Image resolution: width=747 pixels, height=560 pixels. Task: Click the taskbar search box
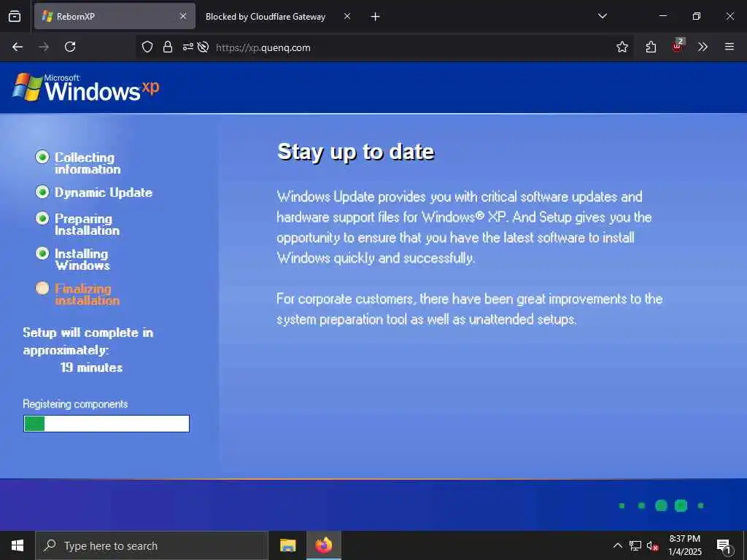tap(152, 545)
